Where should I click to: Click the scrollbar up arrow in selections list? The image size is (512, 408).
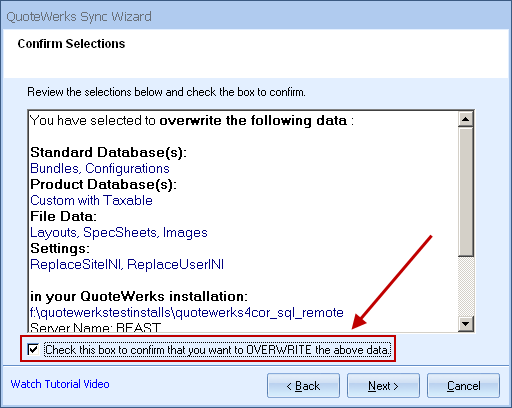tap(466, 119)
